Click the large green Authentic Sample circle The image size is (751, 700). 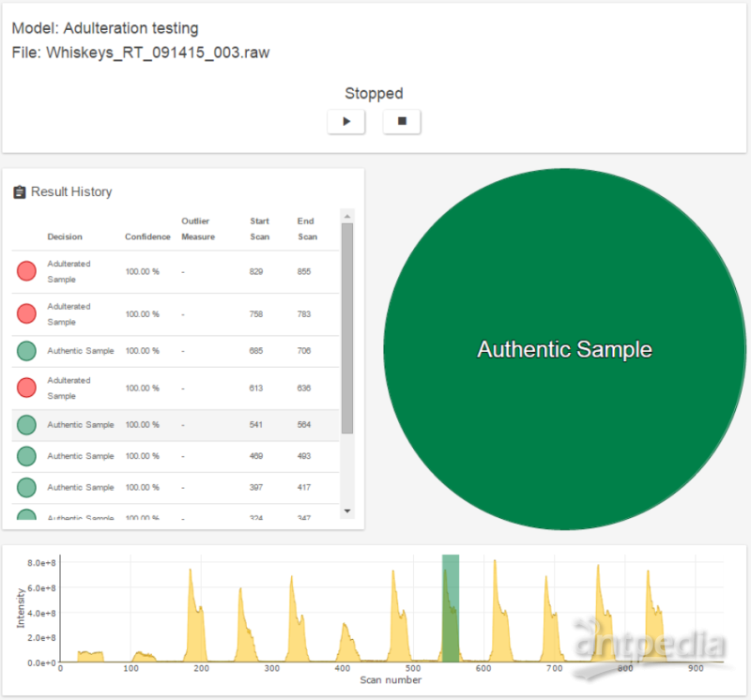[564, 349]
